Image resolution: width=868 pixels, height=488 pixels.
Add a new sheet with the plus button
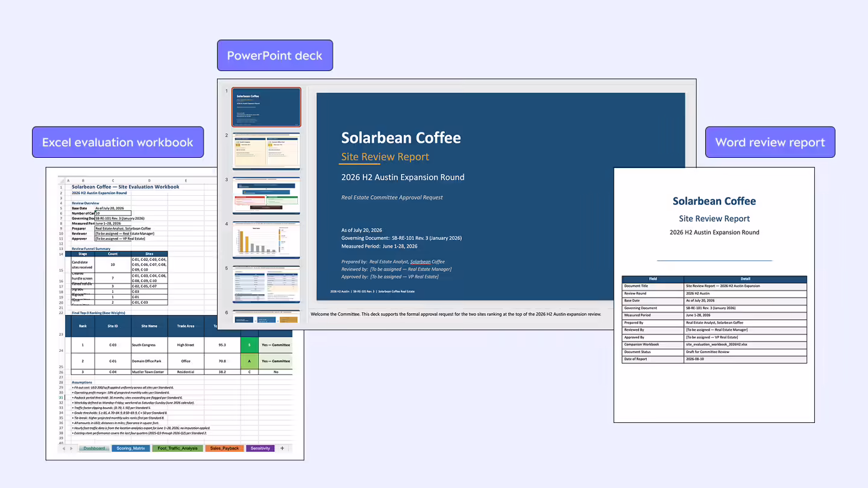pos(282,448)
